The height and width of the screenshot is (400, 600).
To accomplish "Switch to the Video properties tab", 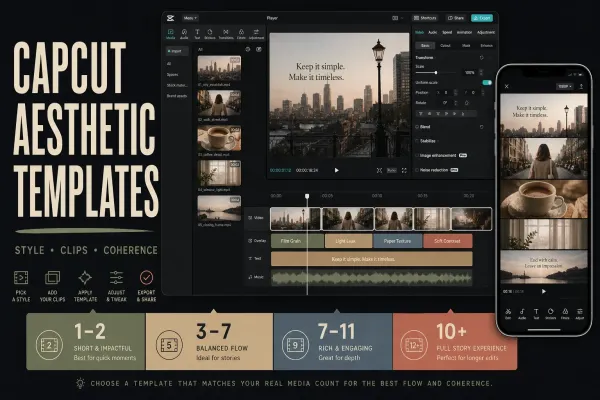I will click(x=419, y=33).
